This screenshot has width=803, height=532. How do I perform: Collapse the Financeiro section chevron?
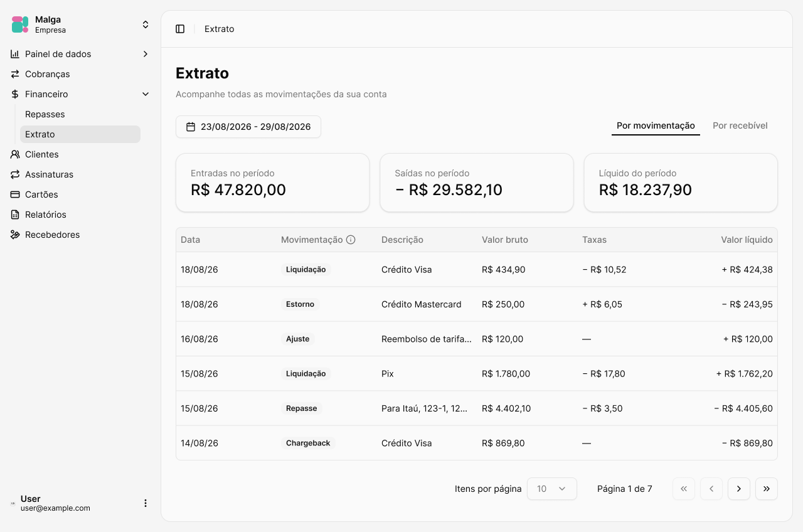(x=146, y=94)
